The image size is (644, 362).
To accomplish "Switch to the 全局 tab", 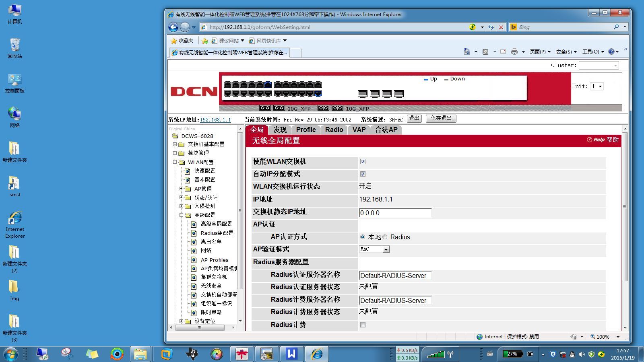I will tap(257, 130).
